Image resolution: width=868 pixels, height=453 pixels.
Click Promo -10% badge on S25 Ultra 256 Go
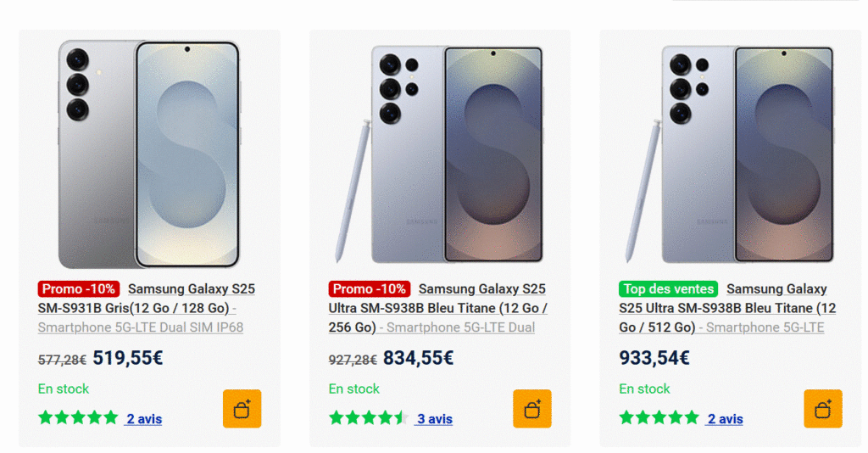[x=369, y=289]
